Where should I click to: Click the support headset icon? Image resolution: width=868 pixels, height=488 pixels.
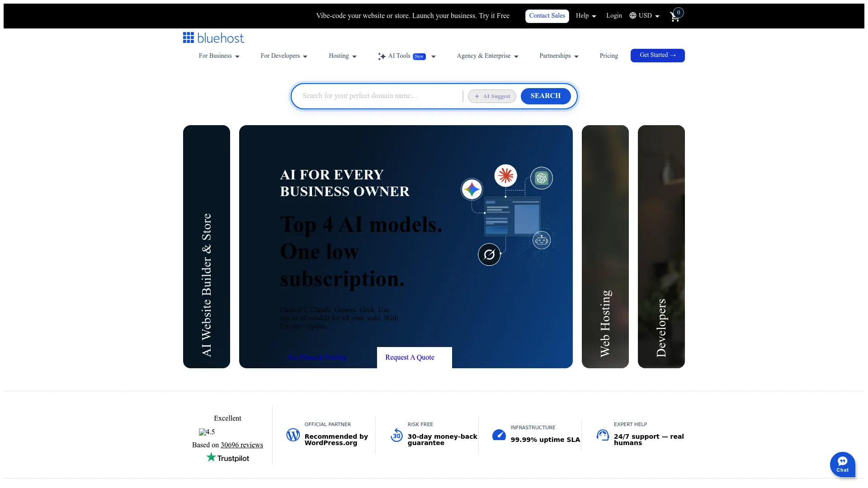pos(603,435)
